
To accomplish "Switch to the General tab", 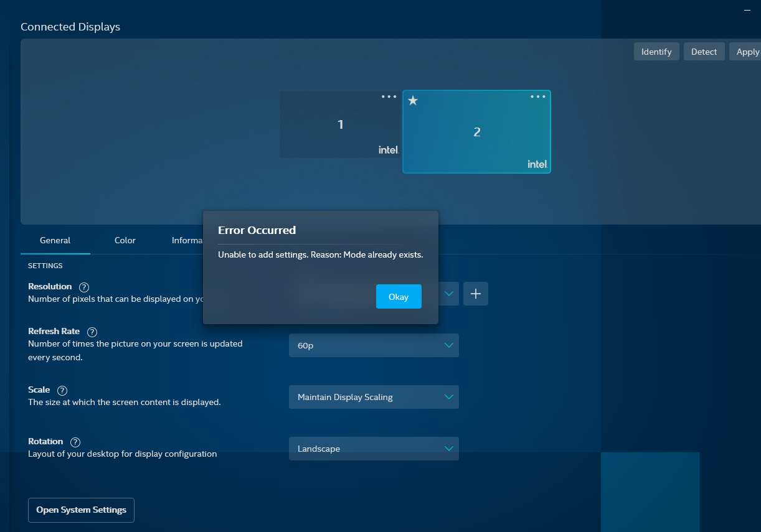I will pyautogui.click(x=55, y=241).
